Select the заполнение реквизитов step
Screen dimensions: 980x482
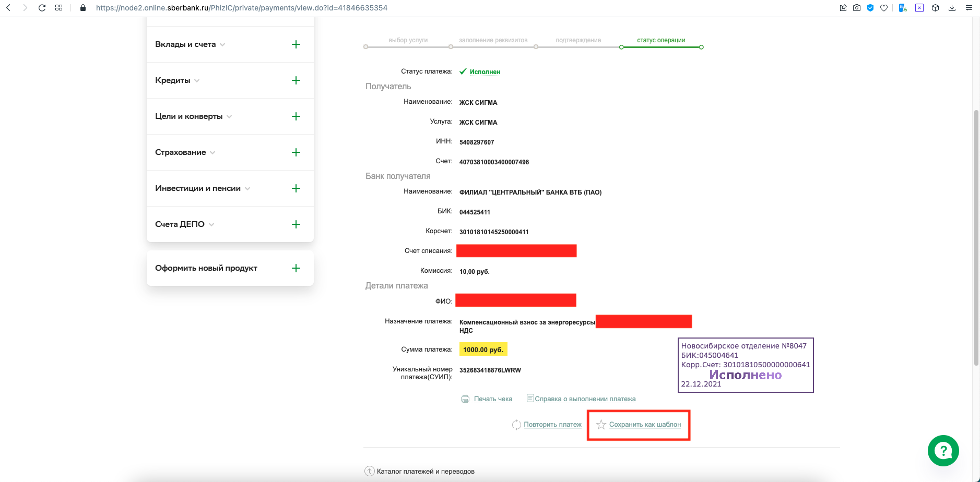(493, 40)
